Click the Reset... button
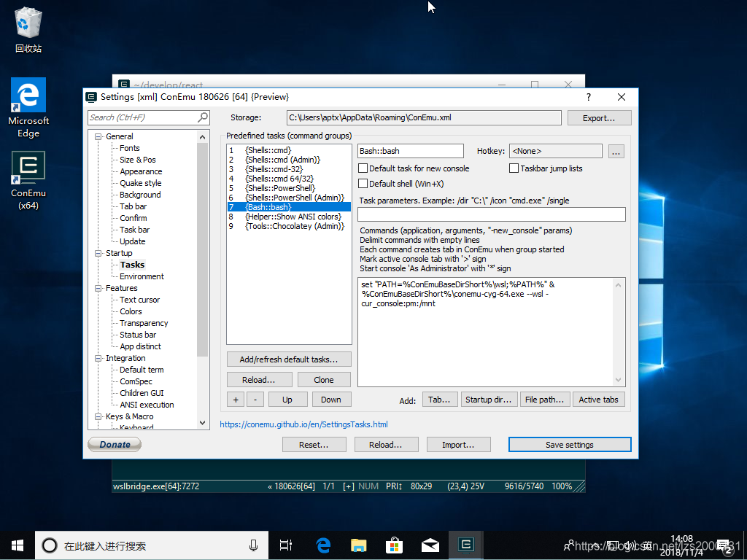Viewport: 747px width, 560px height. 314,445
